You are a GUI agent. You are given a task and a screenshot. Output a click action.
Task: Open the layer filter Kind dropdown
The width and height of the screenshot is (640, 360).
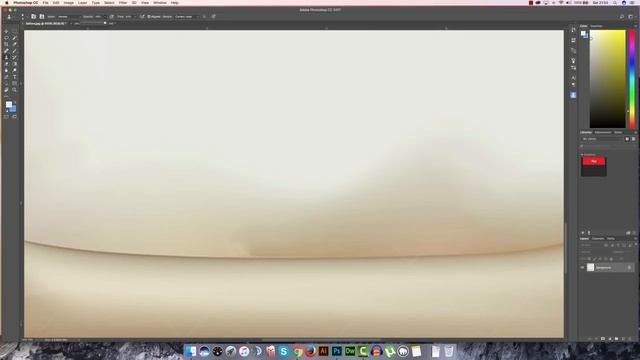pyautogui.click(x=591, y=245)
